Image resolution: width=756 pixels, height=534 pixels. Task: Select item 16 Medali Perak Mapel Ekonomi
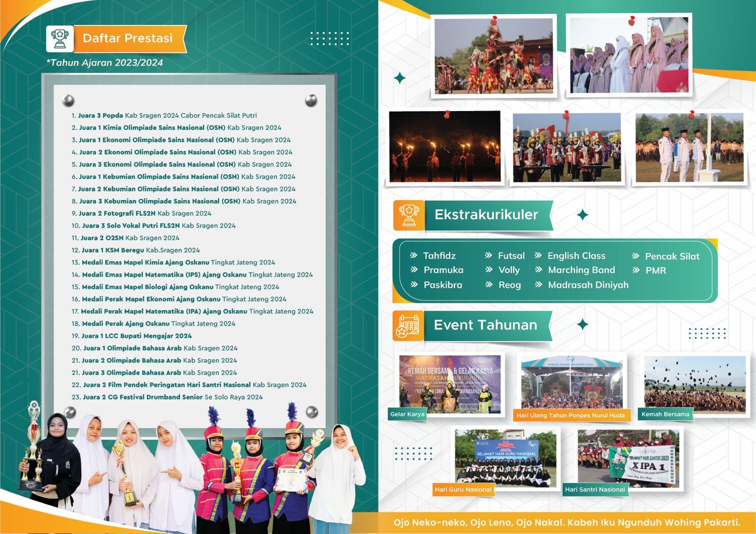179,299
